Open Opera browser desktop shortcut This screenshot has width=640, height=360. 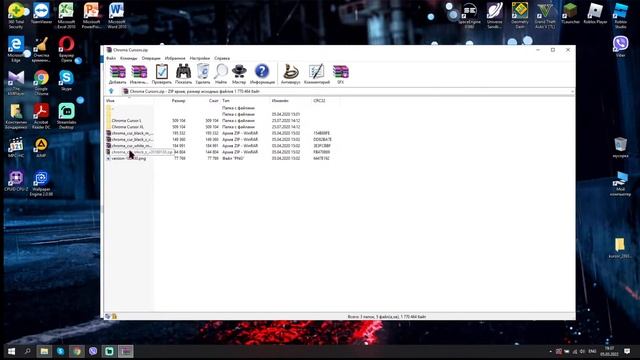(66, 49)
